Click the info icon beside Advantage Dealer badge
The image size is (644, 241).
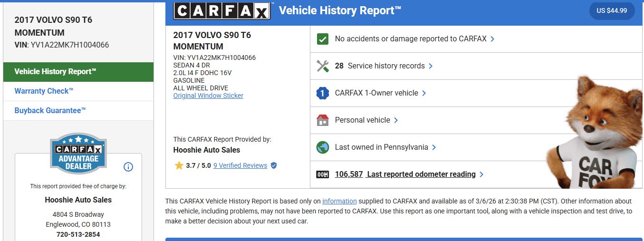coord(128,167)
